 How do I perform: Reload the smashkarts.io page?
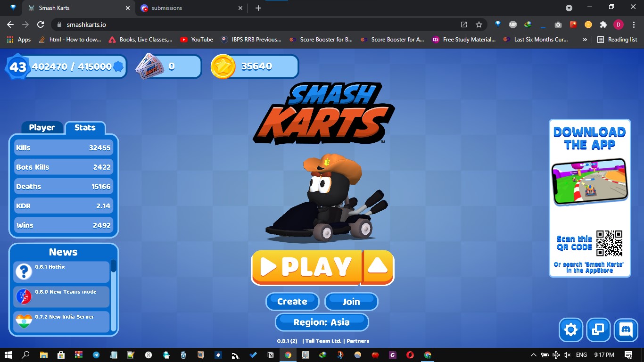click(41, 25)
